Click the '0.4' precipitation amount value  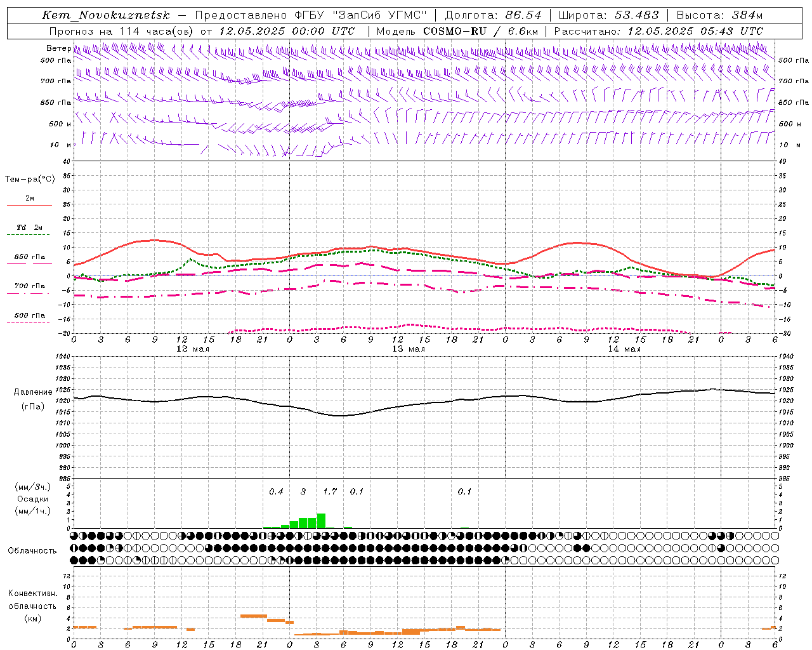(276, 492)
